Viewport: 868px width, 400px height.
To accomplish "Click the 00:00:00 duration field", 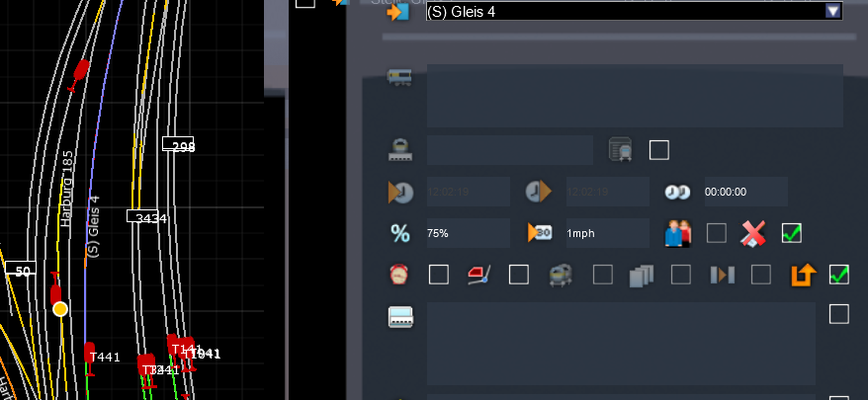I will click(746, 192).
